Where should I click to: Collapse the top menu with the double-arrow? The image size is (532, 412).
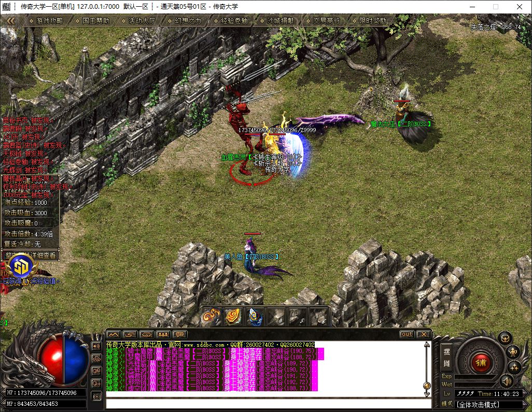point(11,21)
